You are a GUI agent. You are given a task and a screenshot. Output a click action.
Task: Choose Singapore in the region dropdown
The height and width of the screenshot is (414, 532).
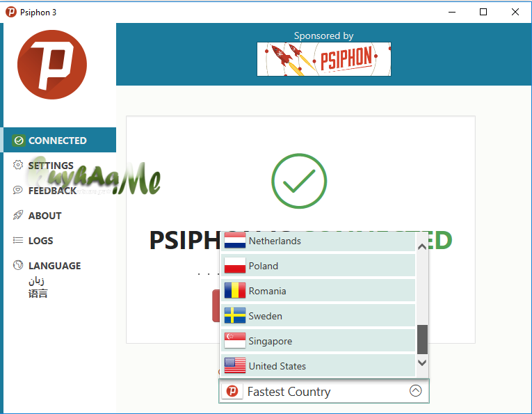[318, 341]
